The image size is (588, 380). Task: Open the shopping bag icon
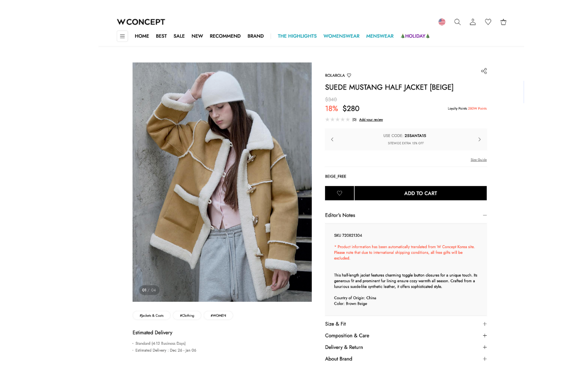(x=503, y=22)
